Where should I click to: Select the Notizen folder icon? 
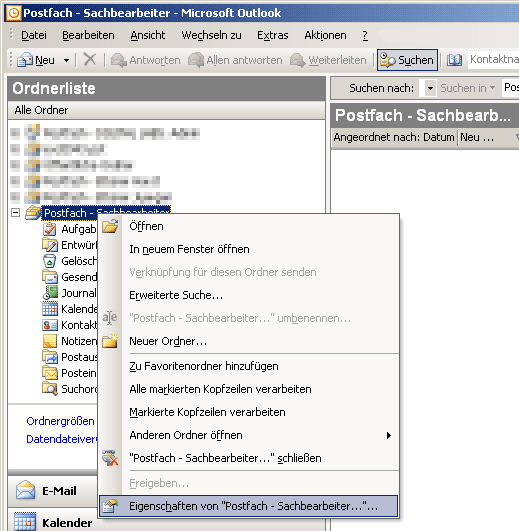50,341
